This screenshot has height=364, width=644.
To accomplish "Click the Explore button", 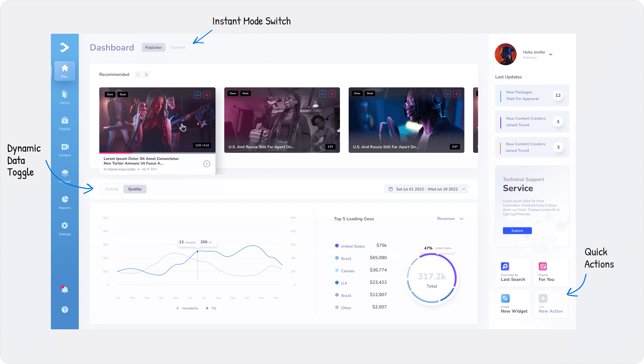I will pyautogui.click(x=517, y=231).
